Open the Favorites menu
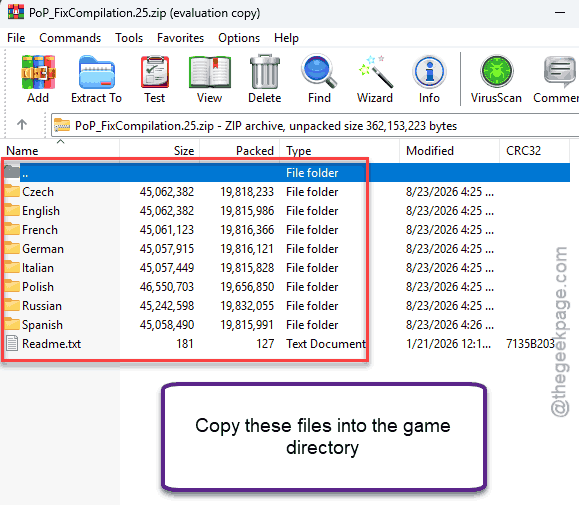The image size is (579, 505). (x=181, y=38)
